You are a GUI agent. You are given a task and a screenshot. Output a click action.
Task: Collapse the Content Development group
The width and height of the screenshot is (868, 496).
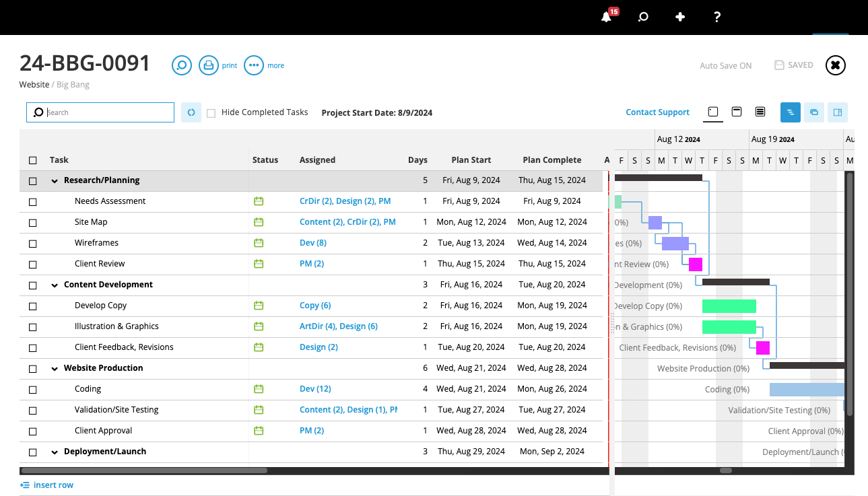55,285
